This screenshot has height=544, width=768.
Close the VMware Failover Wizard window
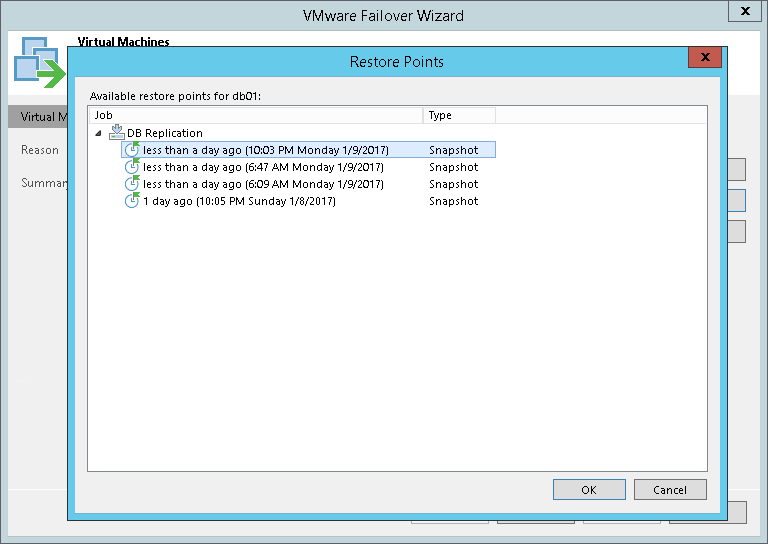[745, 11]
